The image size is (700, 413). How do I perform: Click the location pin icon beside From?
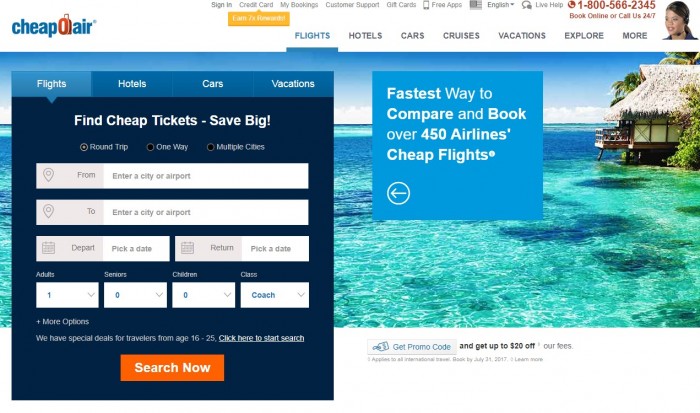48,175
